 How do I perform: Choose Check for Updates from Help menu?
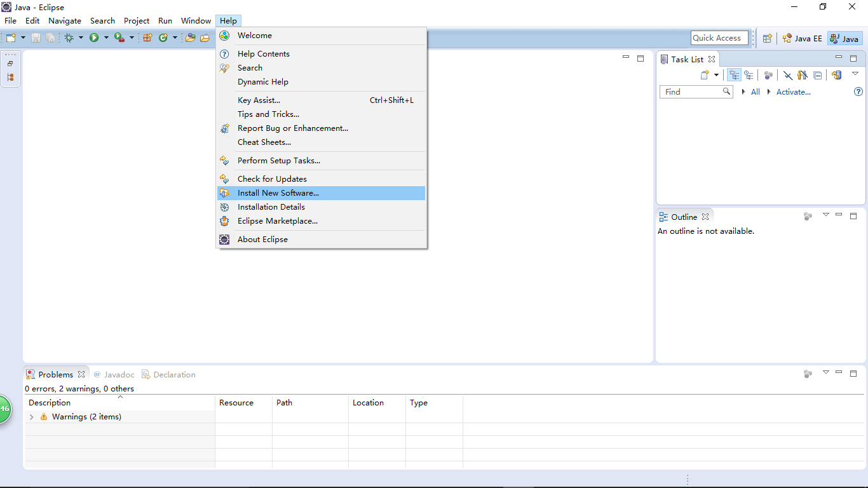(322, 179)
